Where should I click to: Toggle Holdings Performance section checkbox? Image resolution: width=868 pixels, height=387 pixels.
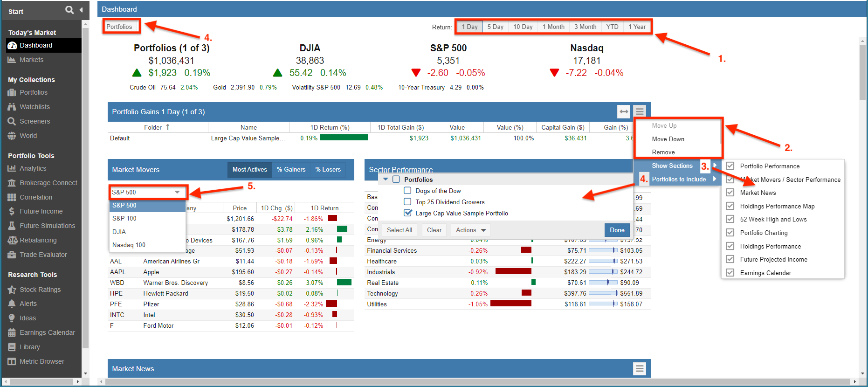click(730, 246)
